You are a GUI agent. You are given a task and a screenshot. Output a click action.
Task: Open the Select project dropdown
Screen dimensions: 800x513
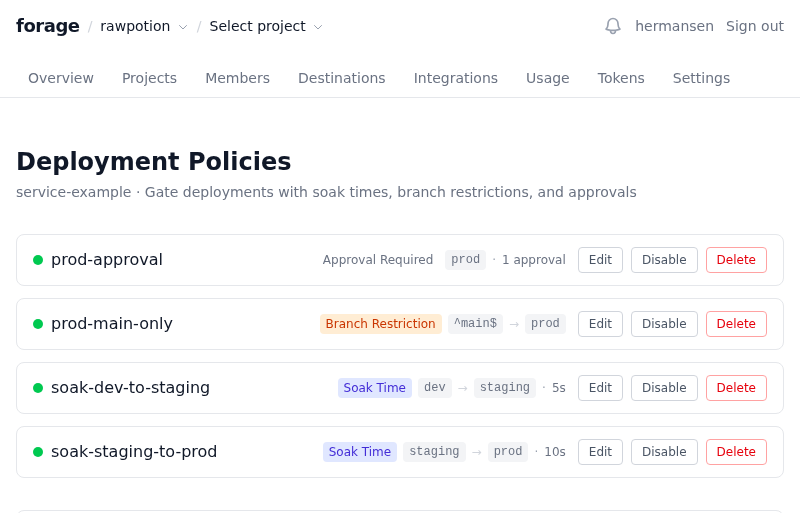point(265,26)
